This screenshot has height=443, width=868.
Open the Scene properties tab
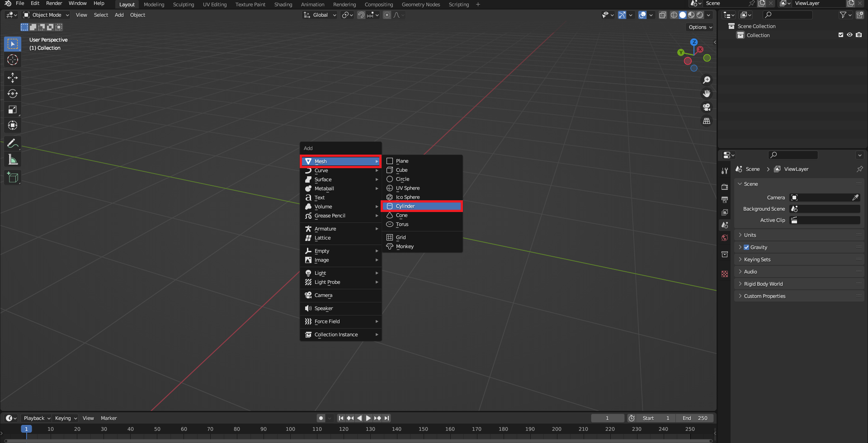[x=725, y=225]
